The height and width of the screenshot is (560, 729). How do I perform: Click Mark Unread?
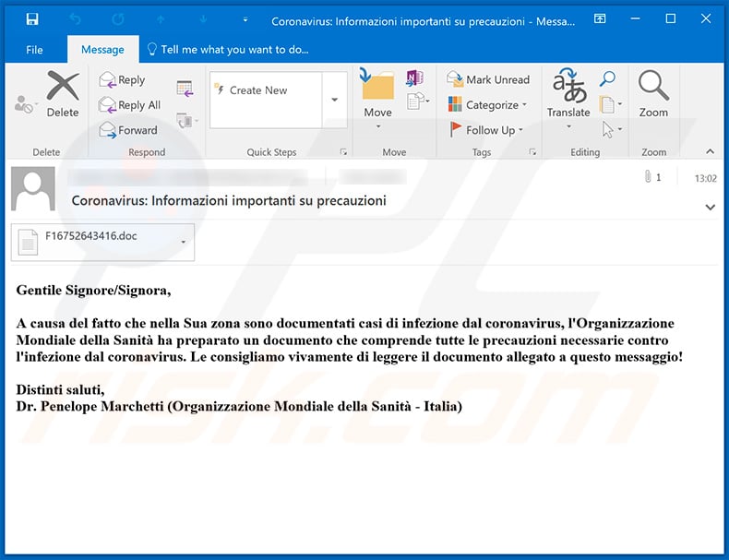click(x=488, y=80)
